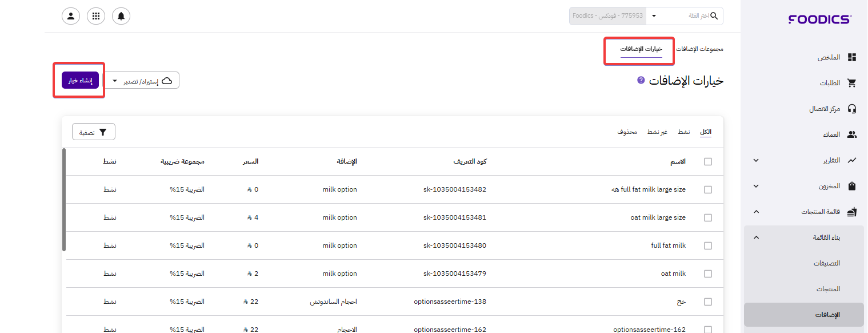Click the dashboard icon beside الملخص

coord(852,57)
